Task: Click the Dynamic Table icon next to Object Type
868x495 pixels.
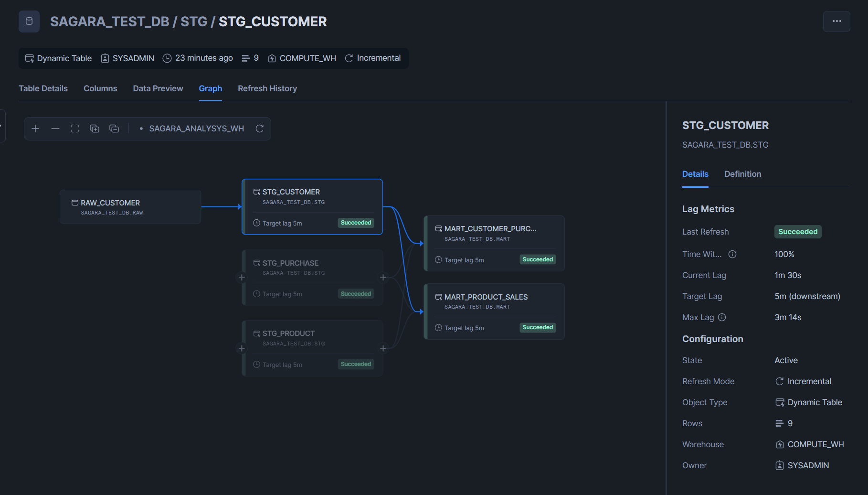Action: click(780, 402)
